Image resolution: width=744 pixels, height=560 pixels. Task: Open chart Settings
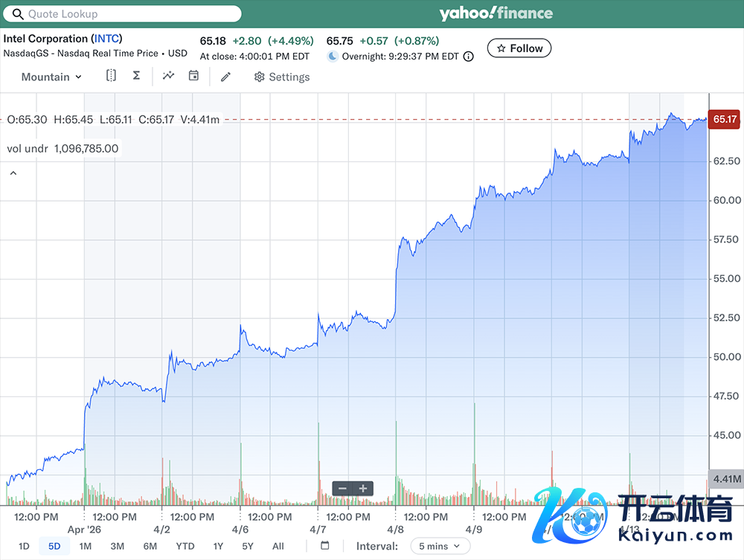click(x=282, y=77)
